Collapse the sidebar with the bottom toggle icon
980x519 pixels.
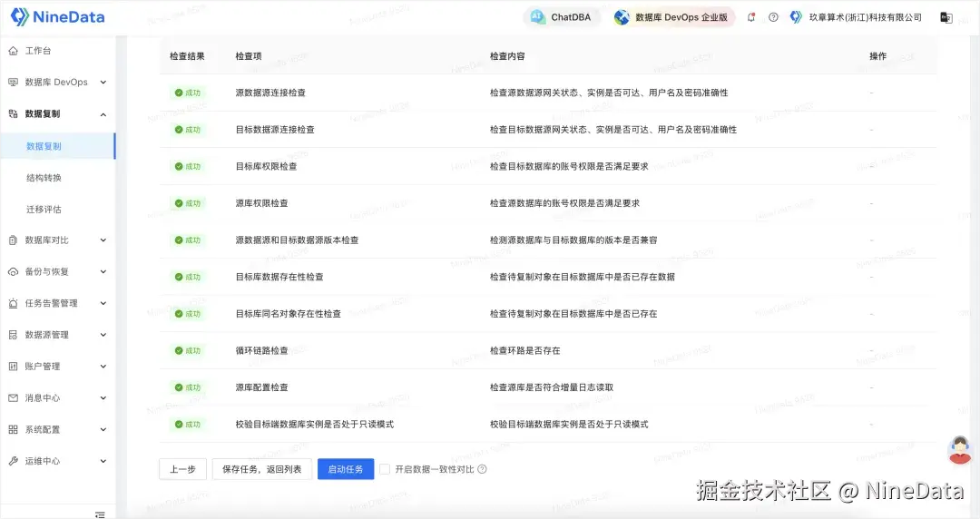click(x=100, y=514)
